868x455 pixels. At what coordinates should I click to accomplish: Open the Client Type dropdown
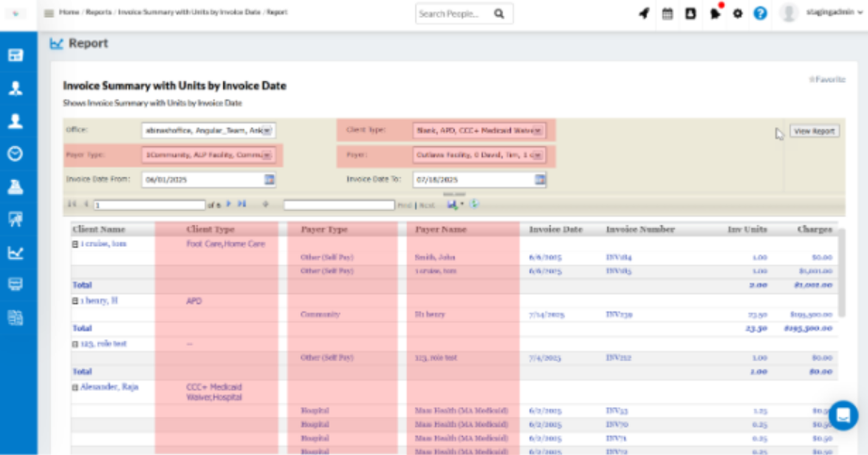[479, 130]
